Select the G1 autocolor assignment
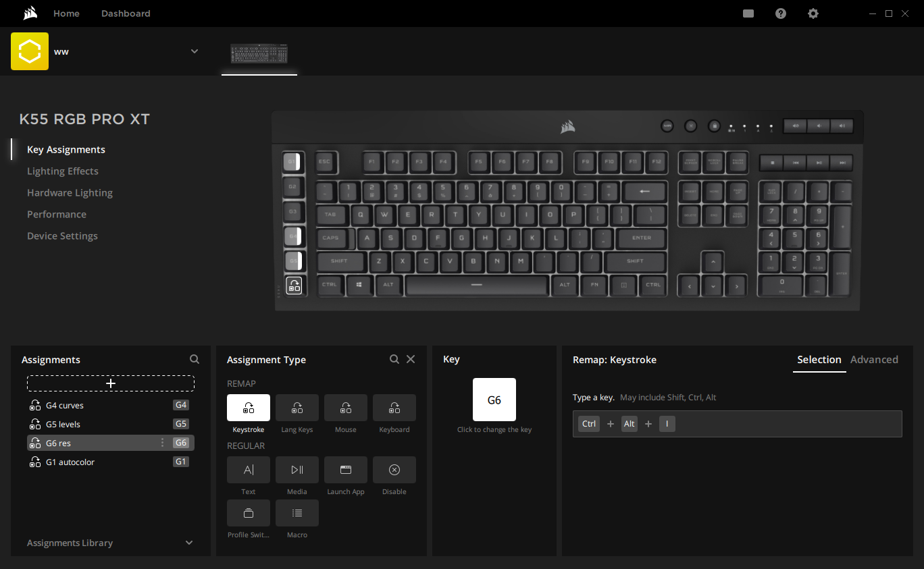This screenshot has height=569, width=924. click(111, 462)
